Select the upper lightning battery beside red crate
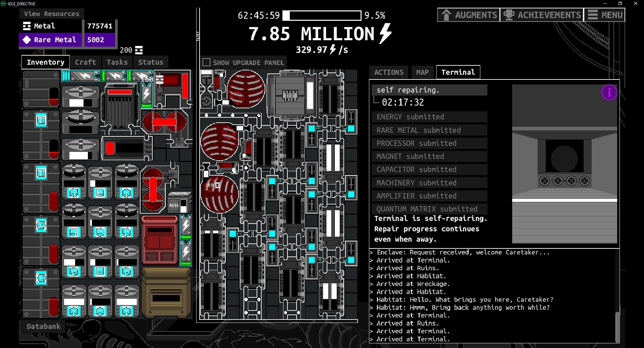644x348 pixels. coord(186,227)
